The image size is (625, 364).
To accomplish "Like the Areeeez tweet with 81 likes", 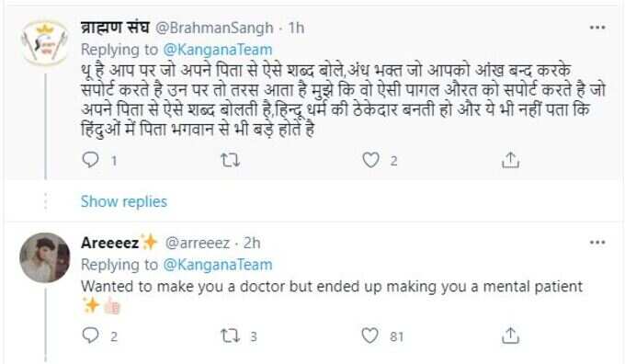I will pyautogui.click(x=370, y=336).
